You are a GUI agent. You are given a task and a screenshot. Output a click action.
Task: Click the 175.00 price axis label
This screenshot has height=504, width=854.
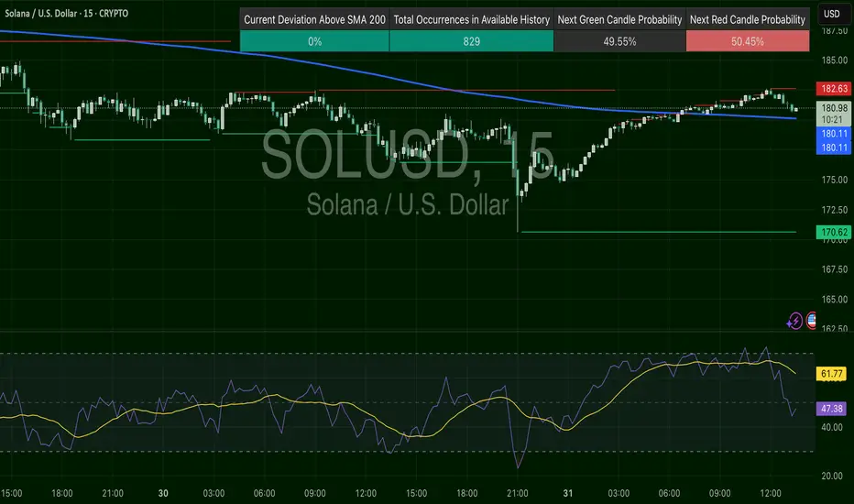click(835, 180)
